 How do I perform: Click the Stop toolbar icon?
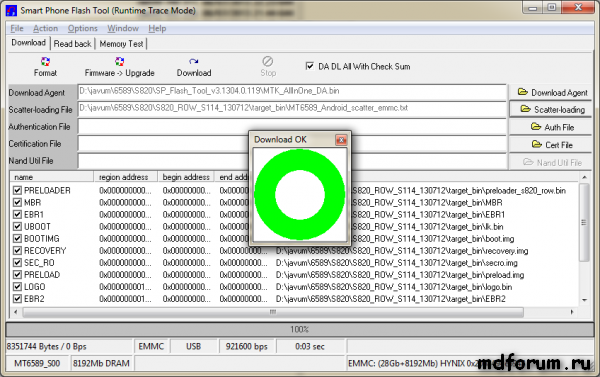pos(267,61)
